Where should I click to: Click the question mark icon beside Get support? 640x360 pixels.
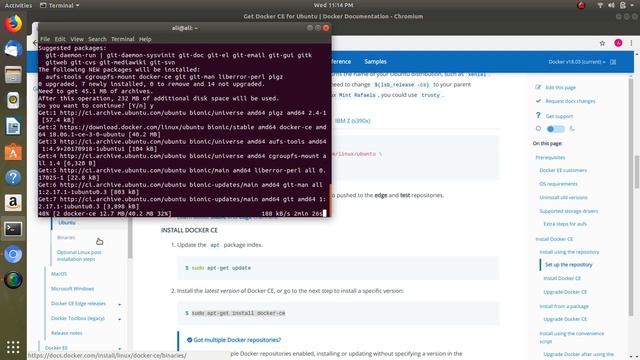point(538,116)
